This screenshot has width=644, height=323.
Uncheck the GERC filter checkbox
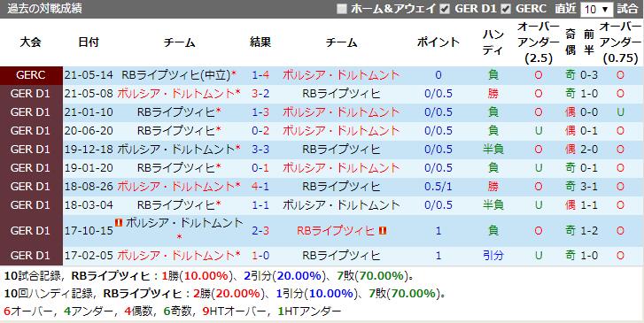506,9
